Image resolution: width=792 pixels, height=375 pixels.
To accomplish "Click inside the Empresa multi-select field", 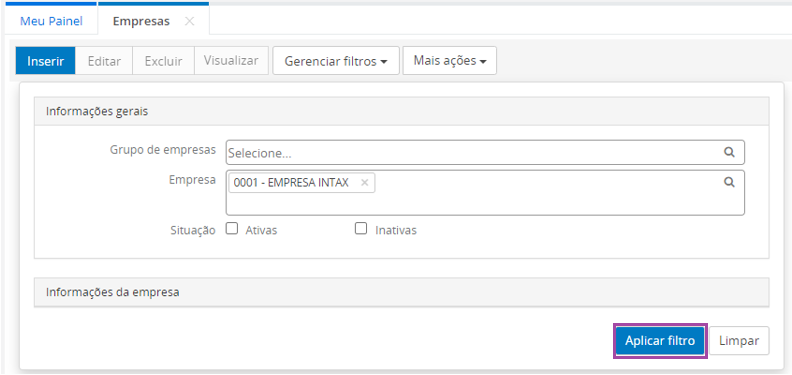I will tap(485, 193).
